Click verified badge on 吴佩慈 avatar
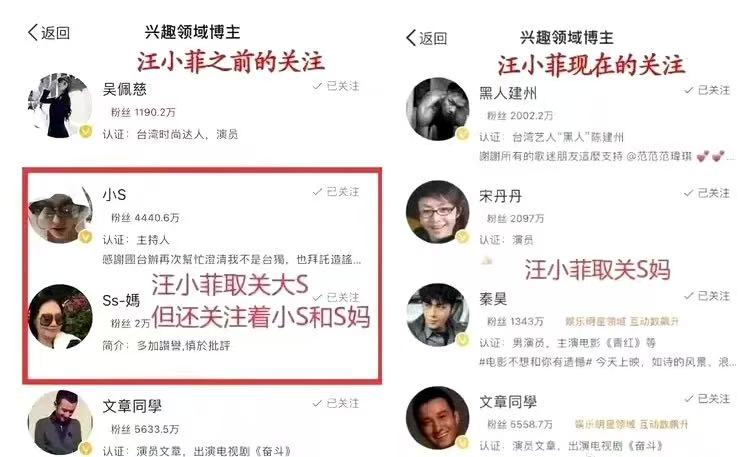The width and height of the screenshot is (750, 457). click(x=86, y=131)
